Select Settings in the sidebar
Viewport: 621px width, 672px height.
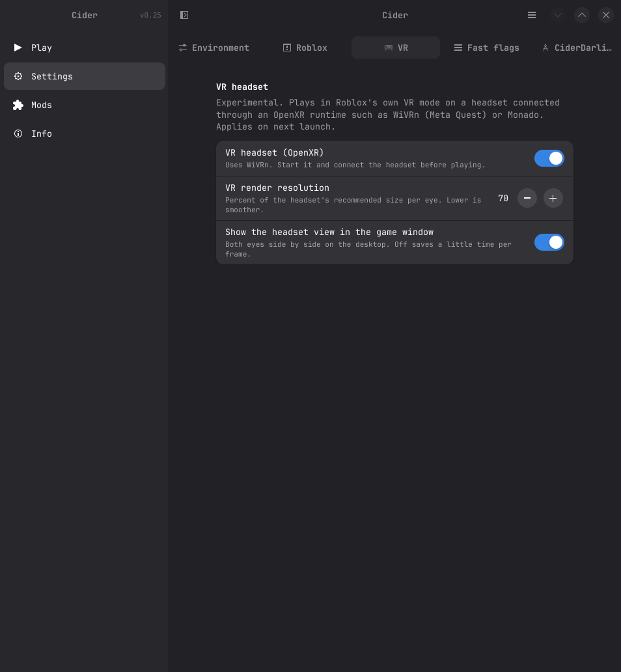point(85,76)
